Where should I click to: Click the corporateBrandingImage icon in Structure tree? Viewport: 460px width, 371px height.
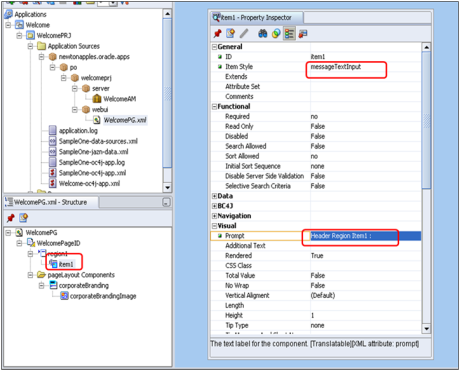64,296
